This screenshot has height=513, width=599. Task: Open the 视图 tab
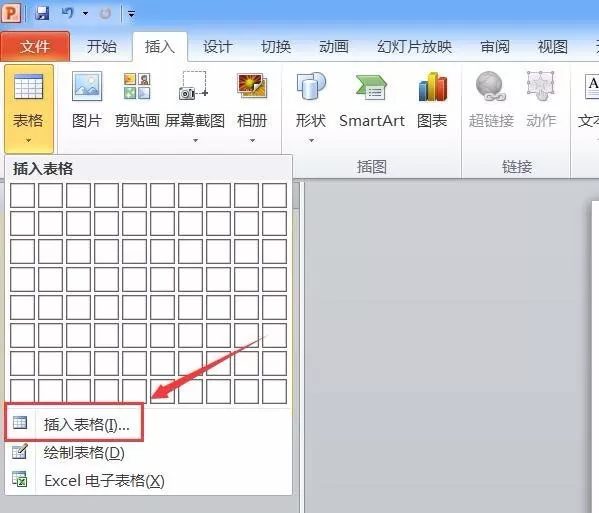pyautogui.click(x=552, y=47)
